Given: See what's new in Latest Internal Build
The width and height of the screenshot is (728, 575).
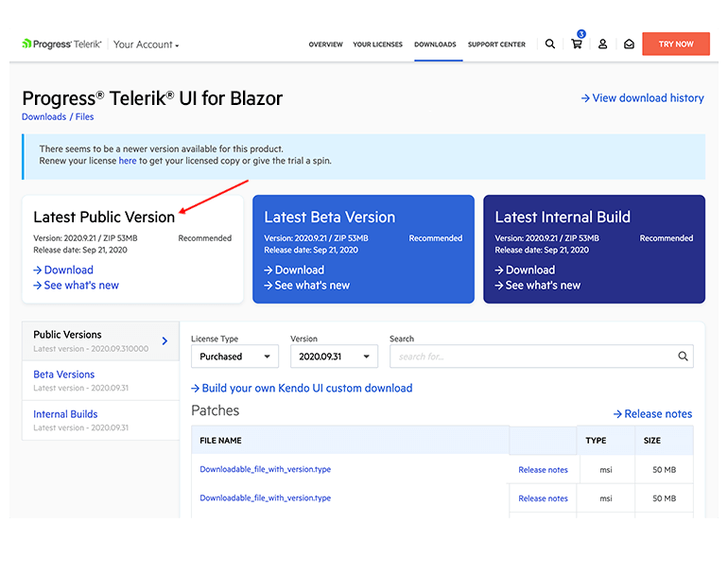Looking at the screenshot, I should point(538,286).
